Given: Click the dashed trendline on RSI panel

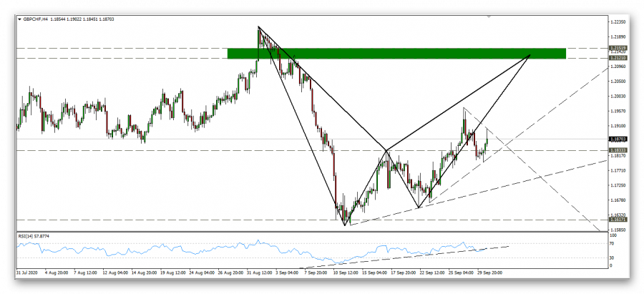Looking at the screenshot, I should pos(429,250).
